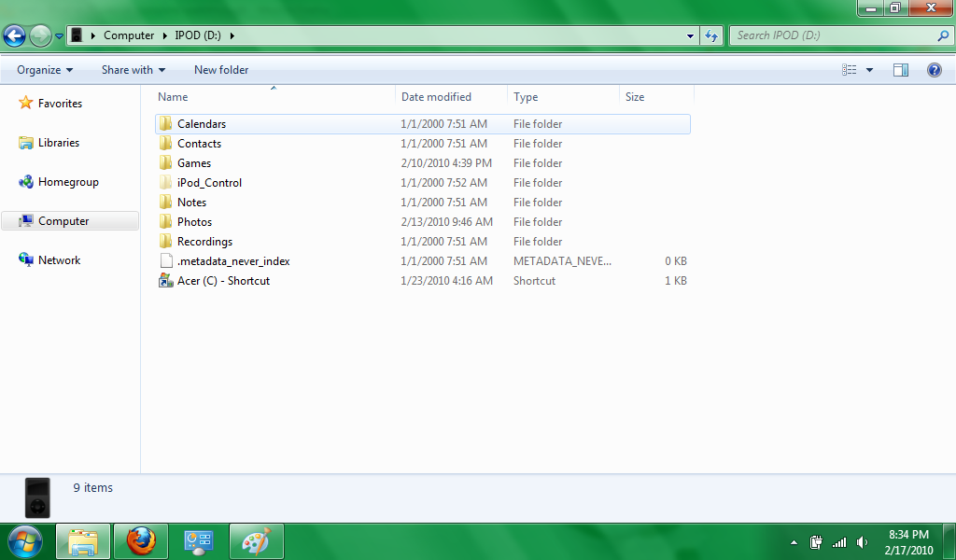Go back with the Back arrow button
This screenshot has height=560, width=956.
click(14, 36)
